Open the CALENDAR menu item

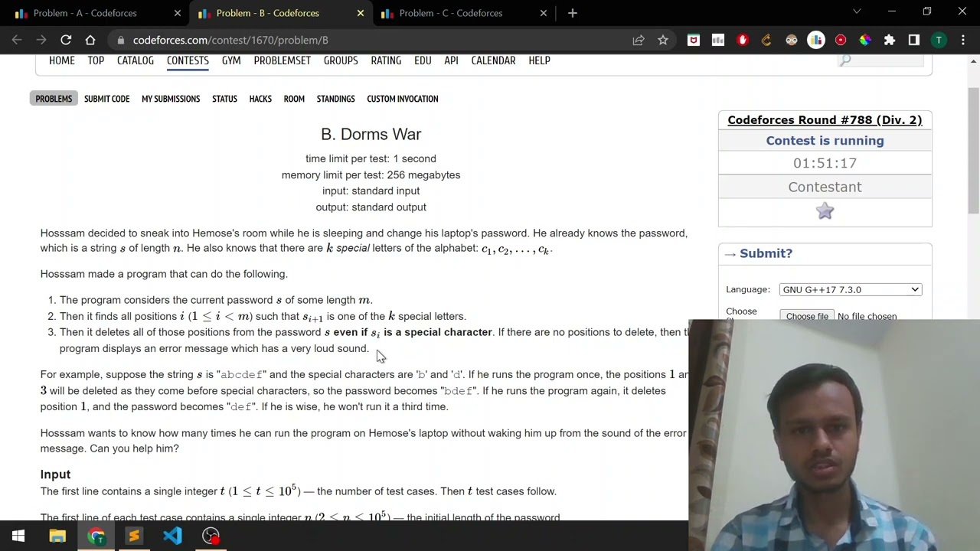pyautogui.click(x=493, y=60)
